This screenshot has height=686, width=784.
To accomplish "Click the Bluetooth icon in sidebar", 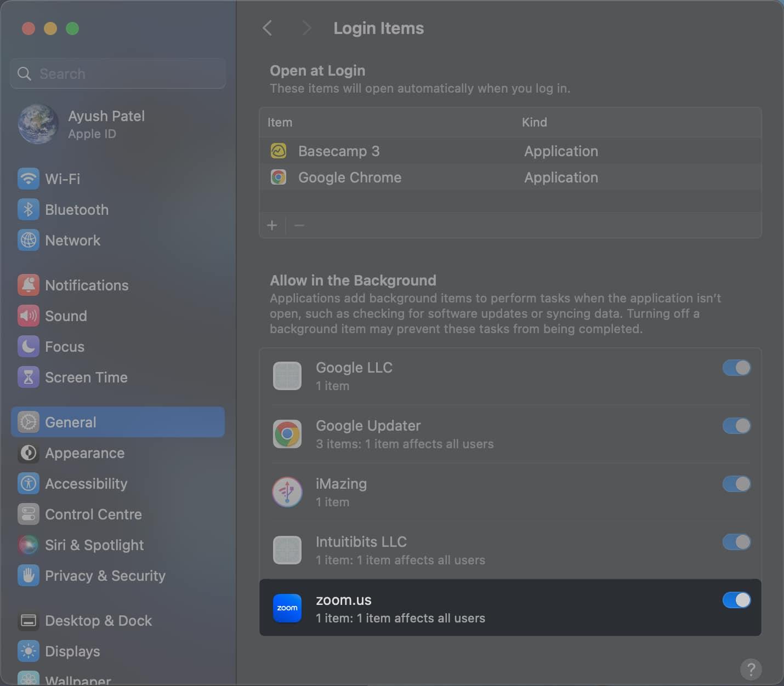I will pyautogui.click(x=29, y=209).
